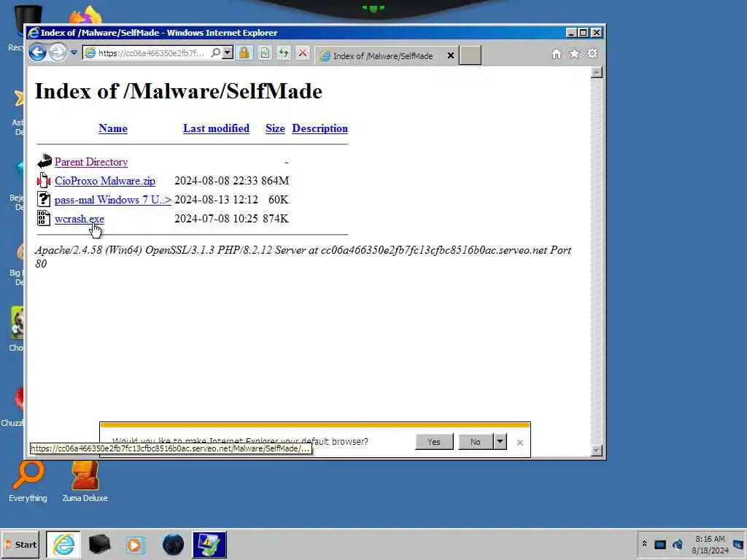
Task: Click the wcrash.exe file link
Action: (x=79, y=219)
